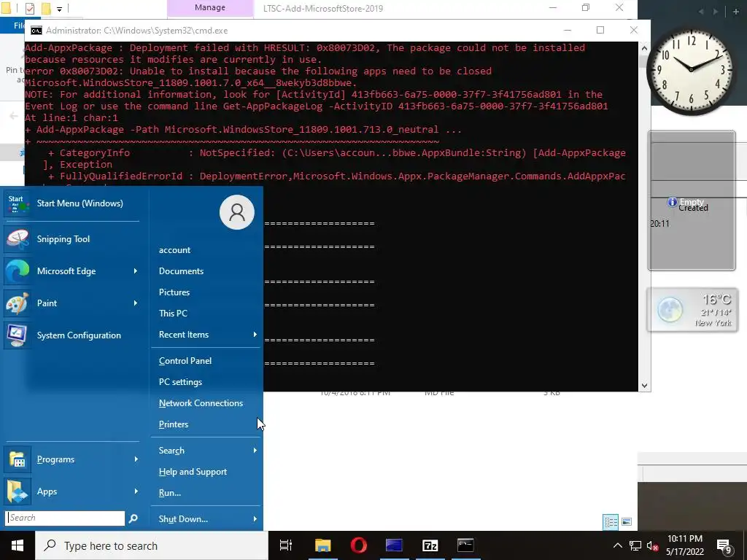Click the weather gadget showing New York
This screenshot has width=747, height=560.
pyautogui.click(x=692, y=310)
